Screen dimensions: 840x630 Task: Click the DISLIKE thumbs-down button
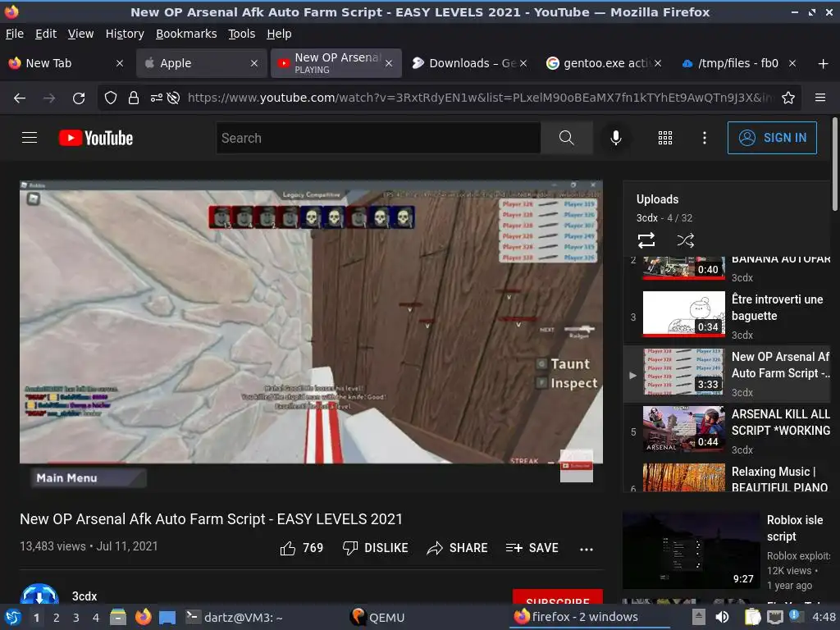coord(375,548)
